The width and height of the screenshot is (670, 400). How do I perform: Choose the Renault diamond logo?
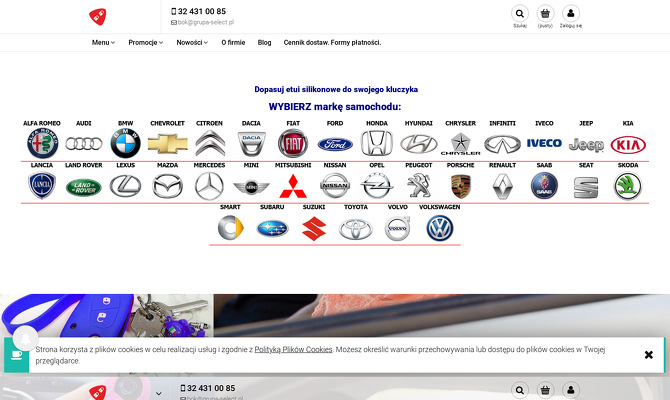[502, 187]
